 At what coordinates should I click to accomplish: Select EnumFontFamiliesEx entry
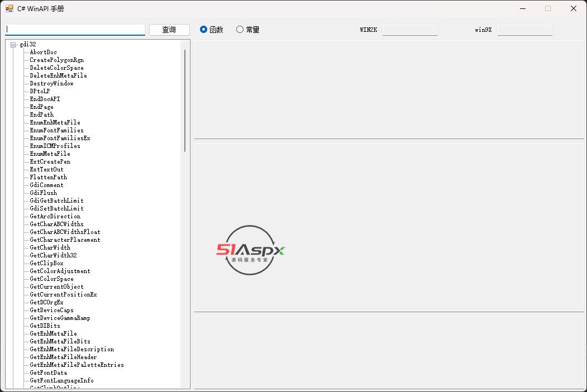click(60, 138)
